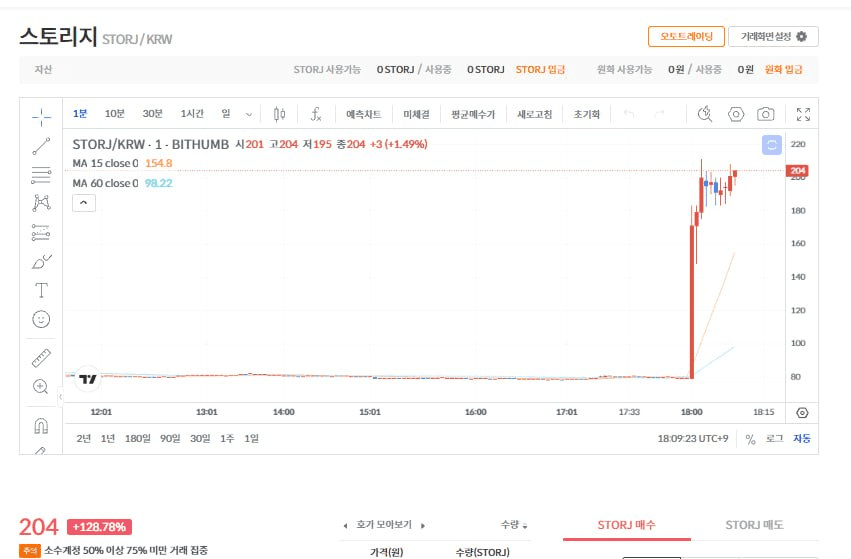Click the 새로고침 refresh button
This screenshot has height=559, width=851.
tap(535, 114)
